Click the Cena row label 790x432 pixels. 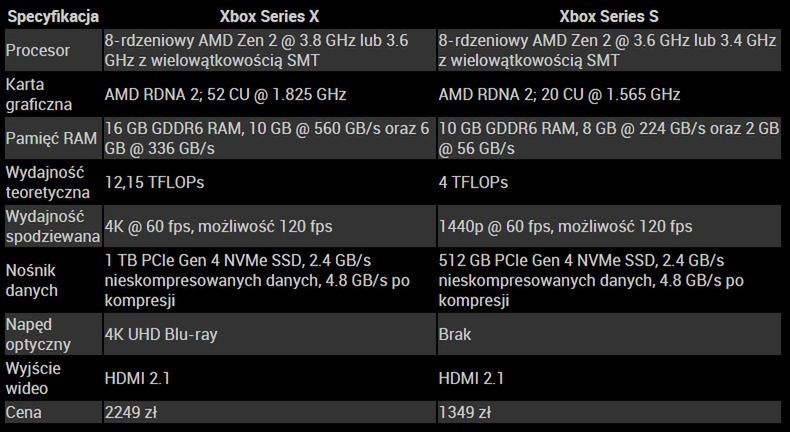pyautogui.click(x=24, y=412)
